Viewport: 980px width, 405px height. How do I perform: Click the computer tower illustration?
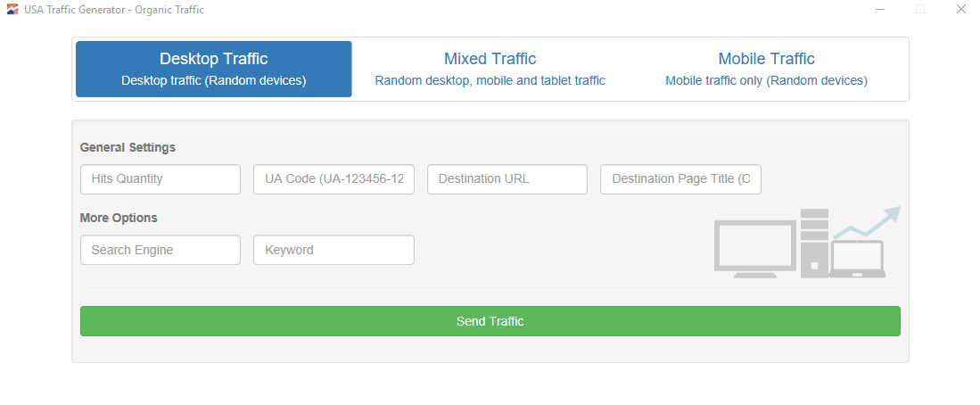[813, 243]
